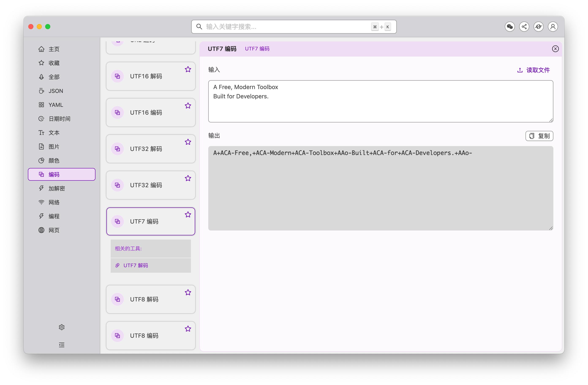Click the share icon in title bar
Screen dimensions: 588x385
coord(524,27)
